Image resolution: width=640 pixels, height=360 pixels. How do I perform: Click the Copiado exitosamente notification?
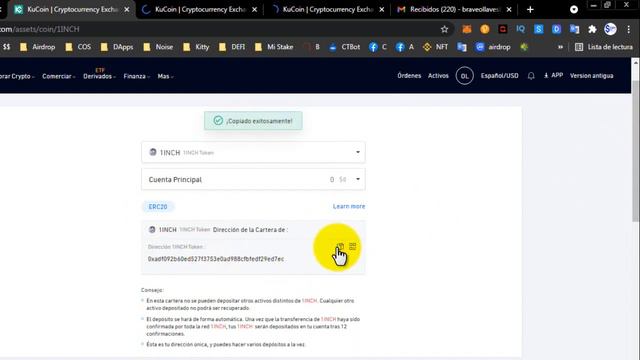tap(253, 121)
